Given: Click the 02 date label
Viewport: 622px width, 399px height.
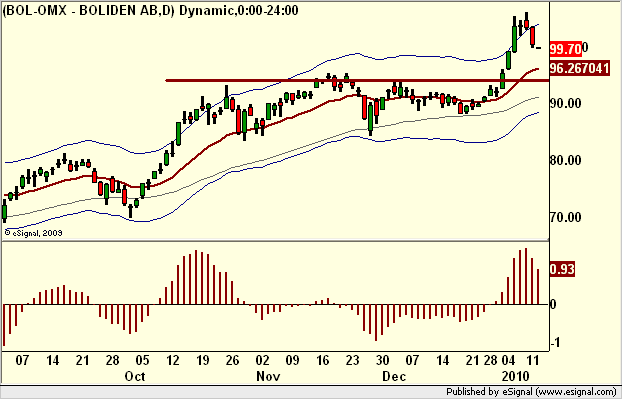Looking at the screenshot, I should [262, 360].
